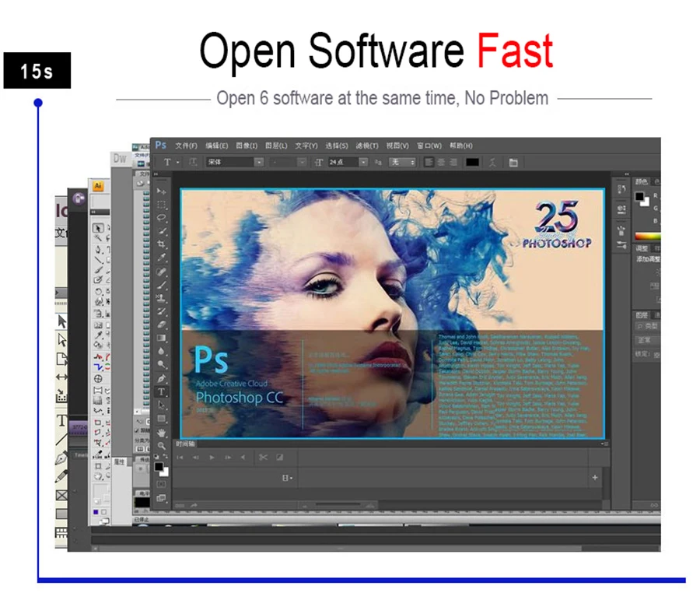700x614 pixels.
Task: Switch to the 时间轴 timeline tab
Action: [185, 444]
